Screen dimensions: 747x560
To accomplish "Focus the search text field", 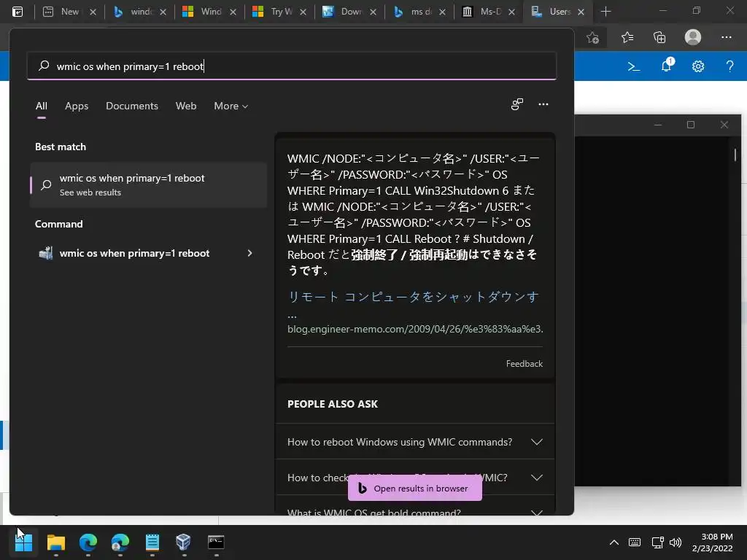I will point(292,66).
